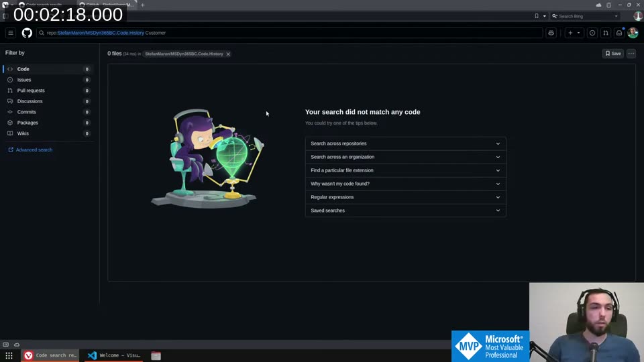Viewport: 644px width, 362px height.
Task: Select the Issues filter
Action: (47, 80)
